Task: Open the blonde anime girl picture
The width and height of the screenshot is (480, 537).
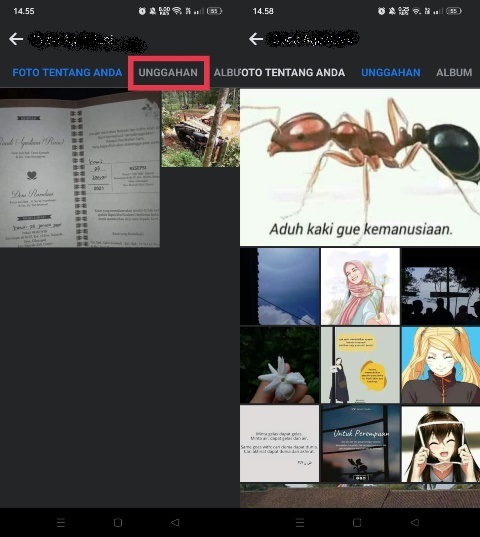Action: pyautogui.click(x=441, y=365)
